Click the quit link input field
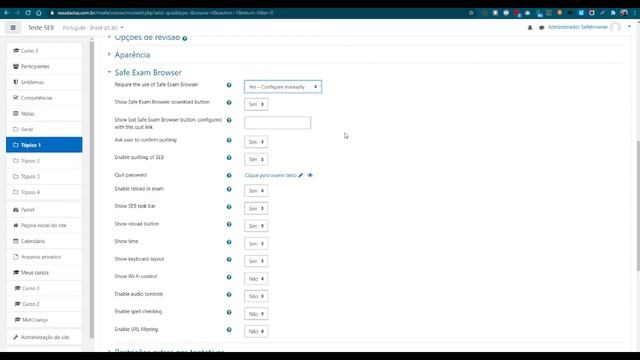 click(278, 122)
